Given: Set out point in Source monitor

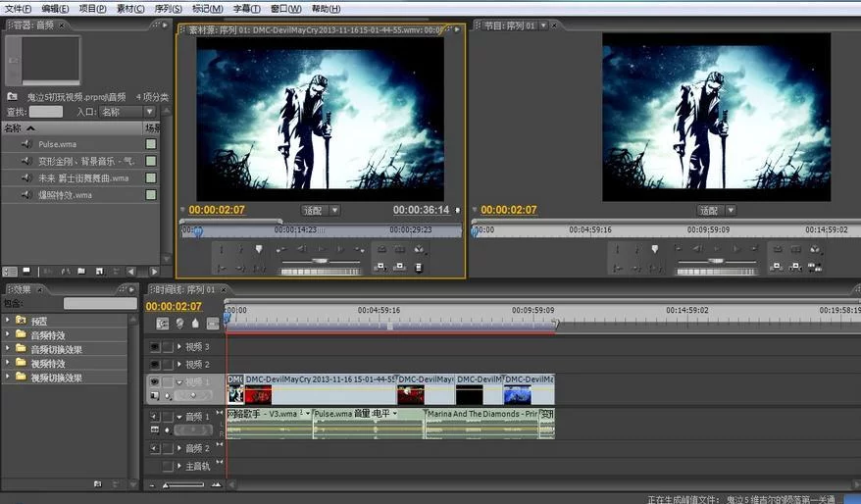Looking at the screenshot, I should [240, 250].
